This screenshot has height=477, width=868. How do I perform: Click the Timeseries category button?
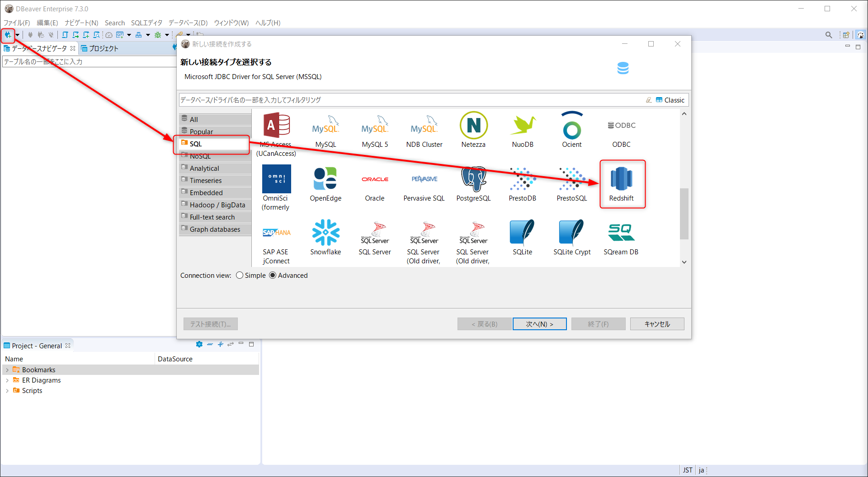coord(215,180)
